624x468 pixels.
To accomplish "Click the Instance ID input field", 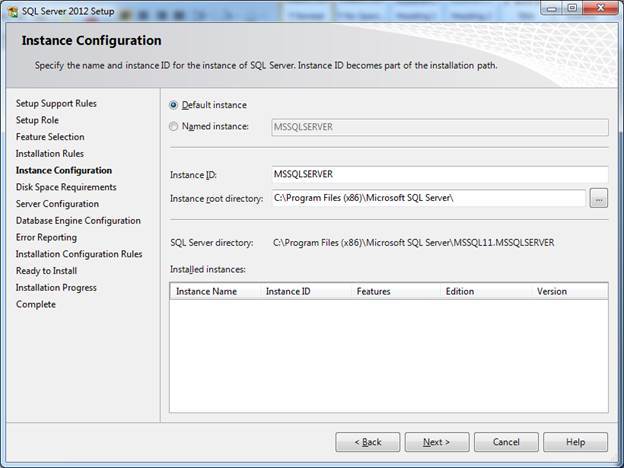I will pyautogui.click(x=440, y=174).
